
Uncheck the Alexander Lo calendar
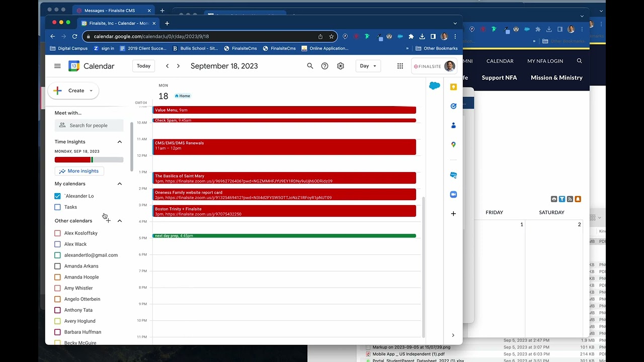coord(57,196)
